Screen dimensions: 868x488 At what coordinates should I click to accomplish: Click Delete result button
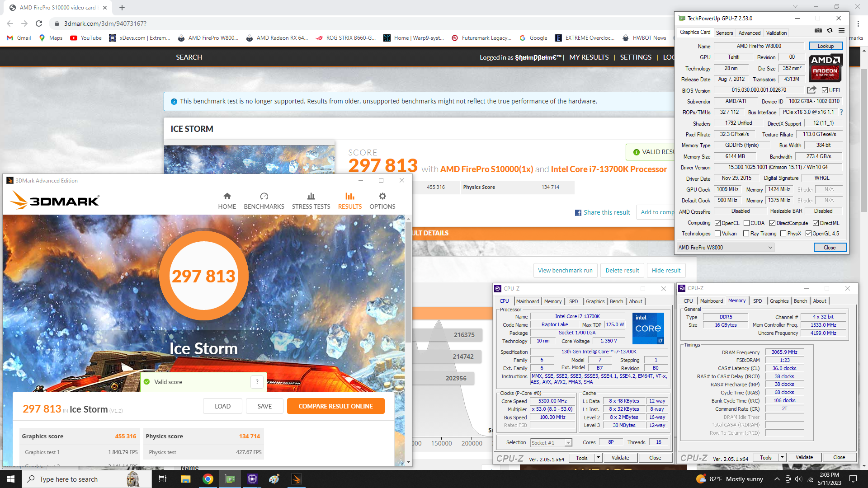[622, 271]
